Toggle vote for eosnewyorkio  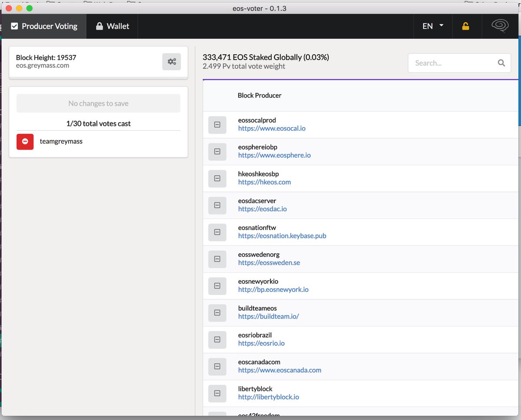[x=217, y=286]
